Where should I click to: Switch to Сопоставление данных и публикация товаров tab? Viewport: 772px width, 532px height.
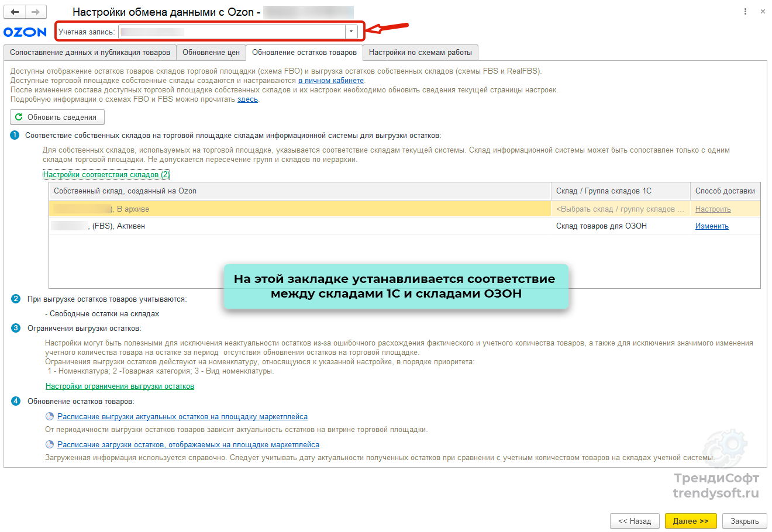[x=90, y=53]
